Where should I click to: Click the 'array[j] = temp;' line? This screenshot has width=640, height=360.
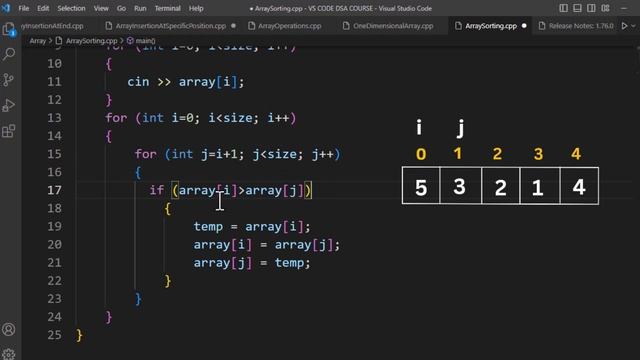coord(252,263)
